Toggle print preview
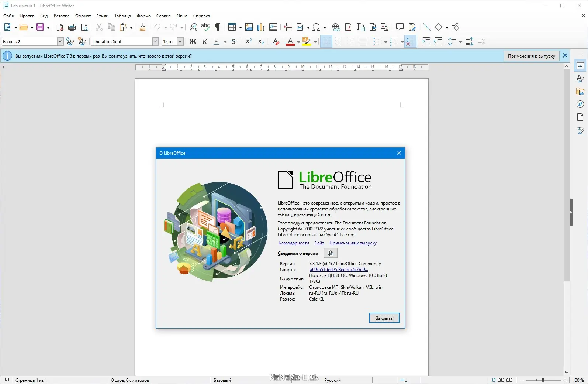588x384 pixels. tap(84, 27)
